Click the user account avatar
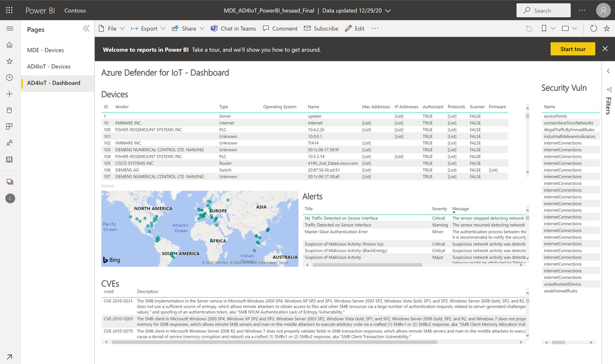 point(603,10)
